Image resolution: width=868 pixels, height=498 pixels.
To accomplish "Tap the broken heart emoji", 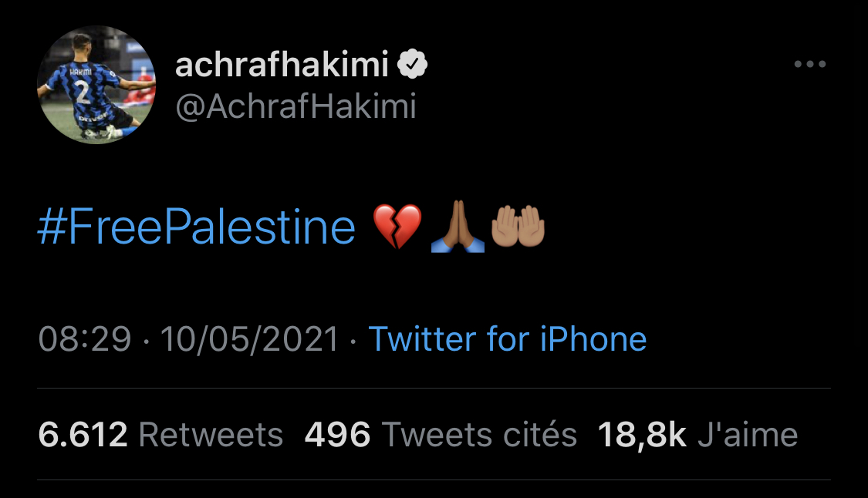I will point(397,227).
